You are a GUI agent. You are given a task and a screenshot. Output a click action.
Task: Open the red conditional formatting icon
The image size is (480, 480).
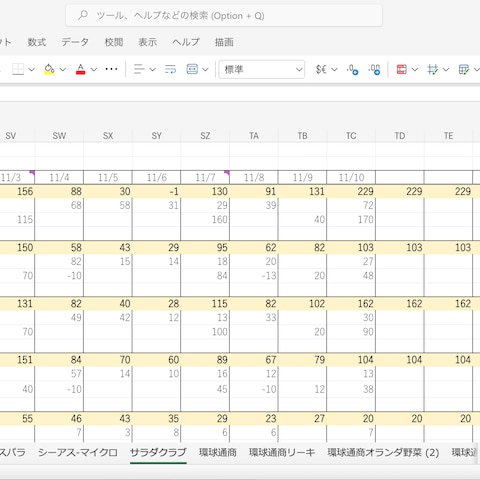point(402,69)
